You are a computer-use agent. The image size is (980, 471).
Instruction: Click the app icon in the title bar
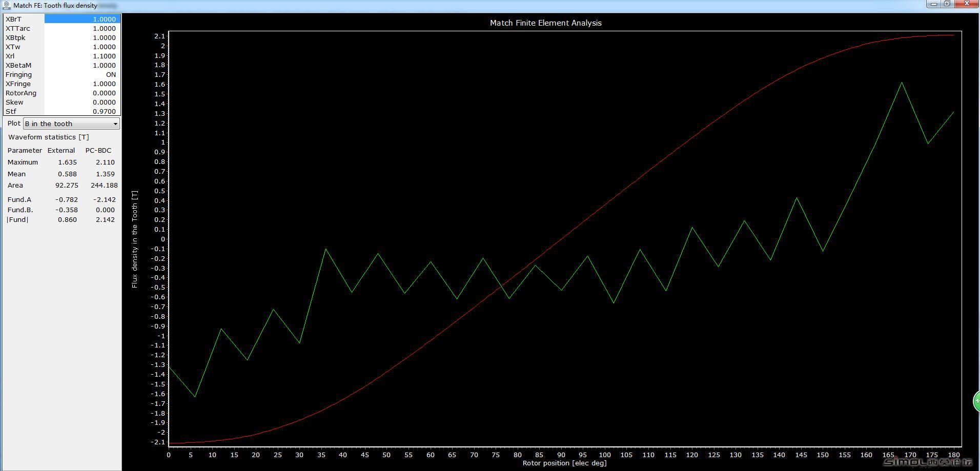pos(7,5)
